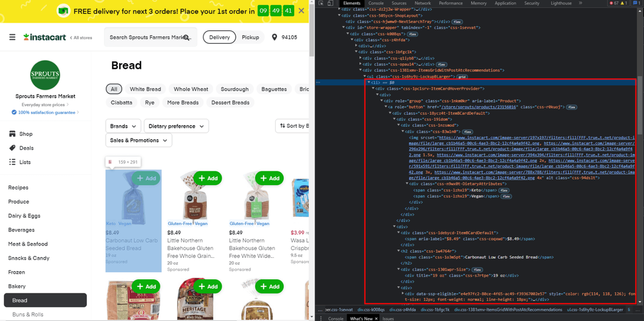Open Buns & Rolls subcategory
644x321 pixels.
[x=28, y=315]
